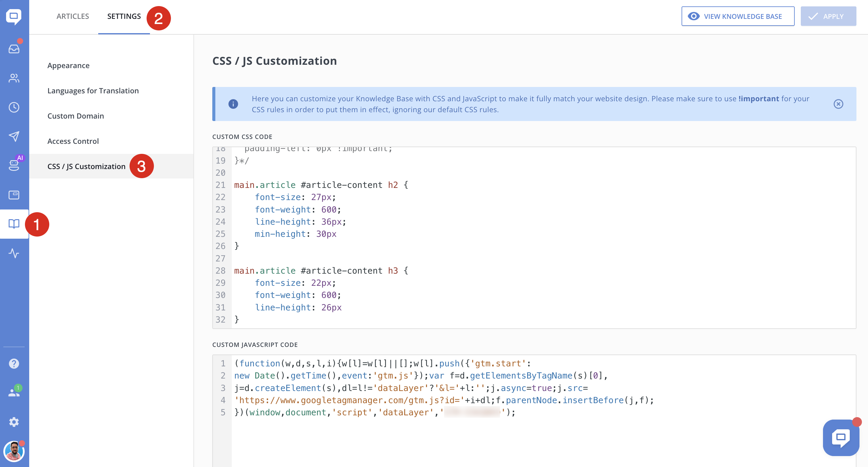The height and width of the screenshot is (467, 868).
Task: Dismiss the blue info banner
Action: 838,104
